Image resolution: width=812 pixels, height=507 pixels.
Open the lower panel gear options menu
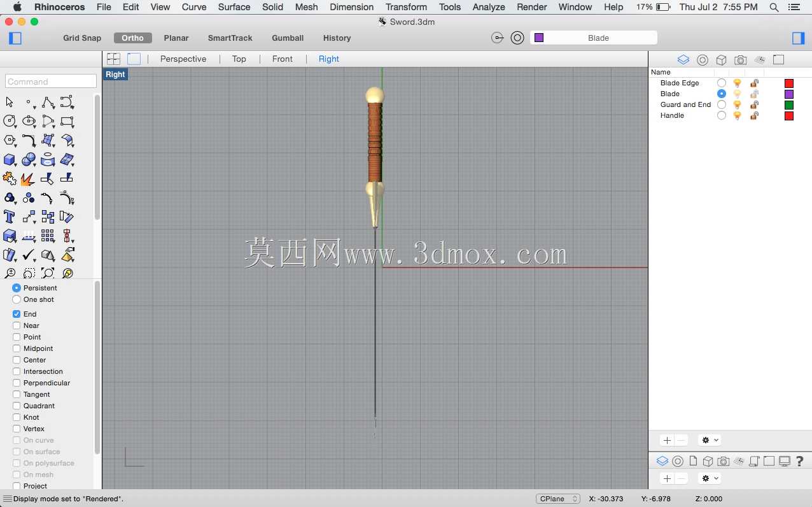click(x=709, y=478)
